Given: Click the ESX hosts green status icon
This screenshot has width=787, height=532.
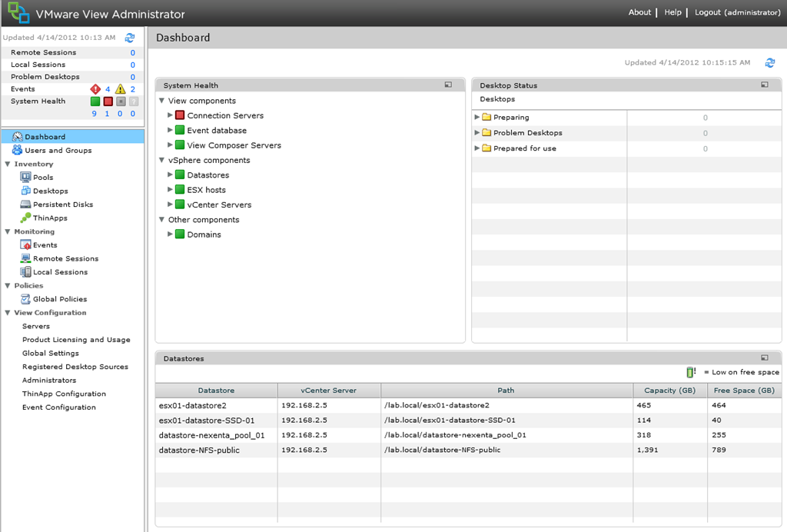Looking at the screenshot, I should 180,190.
